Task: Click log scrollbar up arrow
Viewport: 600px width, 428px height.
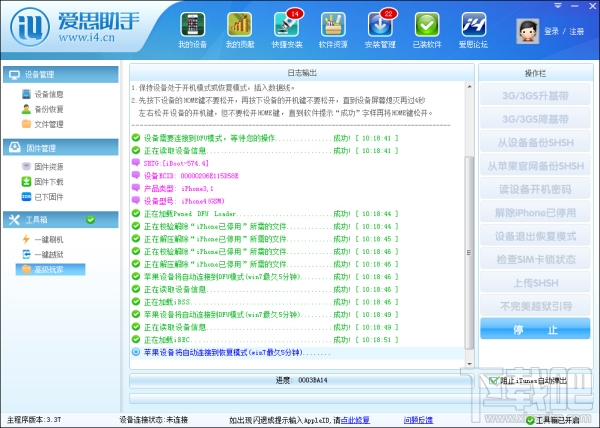Action: pyautogui.click(x=469, y=87)
